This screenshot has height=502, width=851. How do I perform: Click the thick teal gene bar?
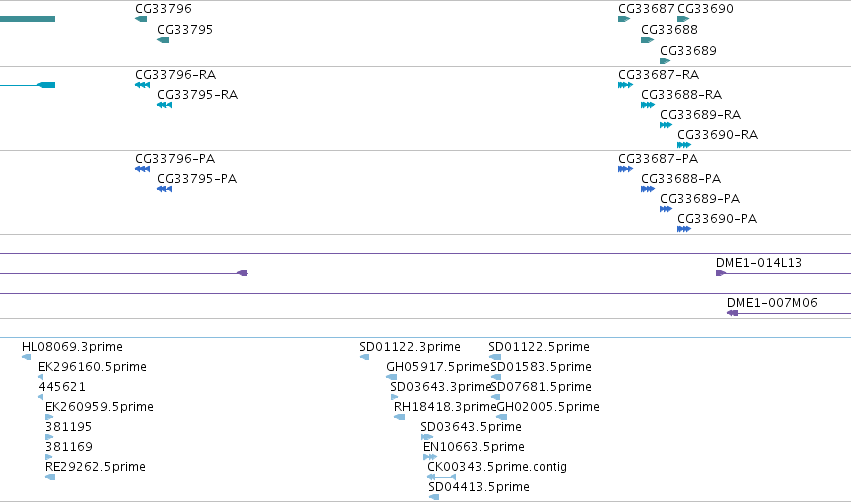[x=27, y=19]
